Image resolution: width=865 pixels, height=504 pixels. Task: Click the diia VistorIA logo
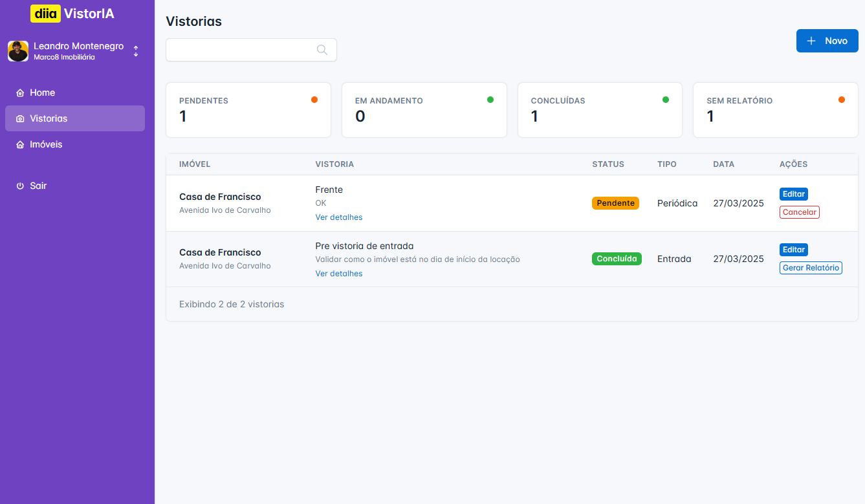tap(72, 13)
